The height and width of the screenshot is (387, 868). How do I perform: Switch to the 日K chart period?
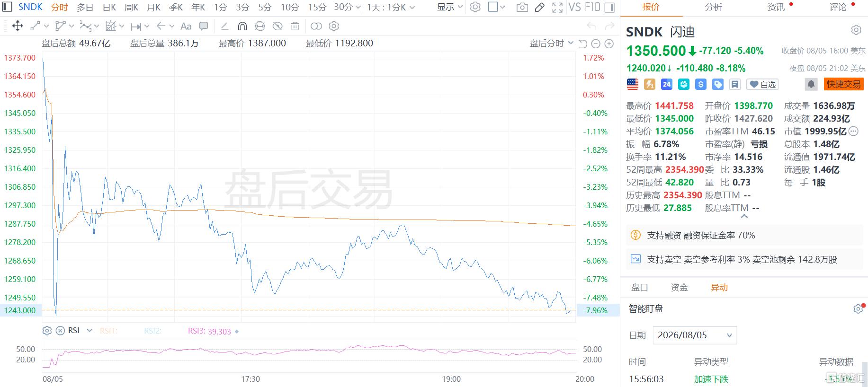coord(109,7)
